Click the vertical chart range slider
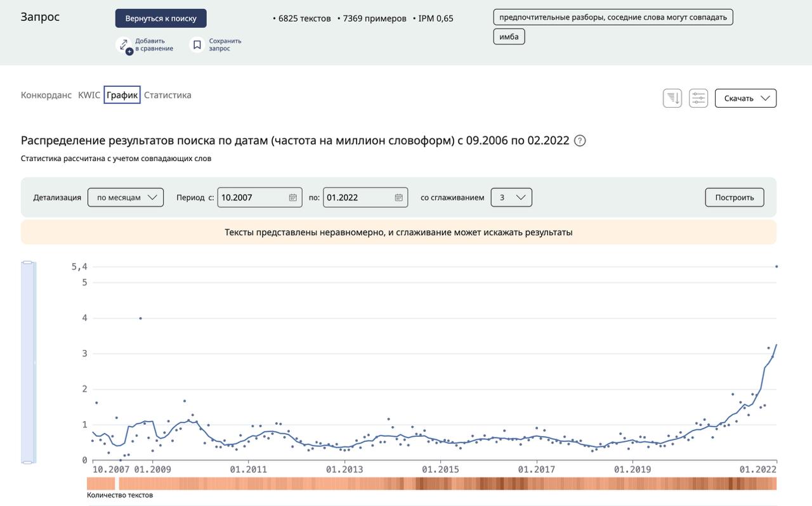The height and width of the screenshot is (506, 812). point(28,363)
